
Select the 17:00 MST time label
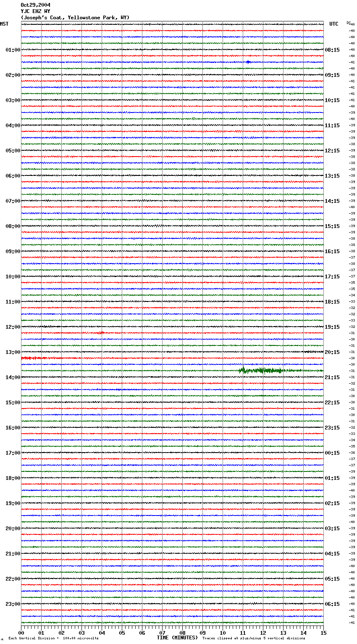[13, 453]
